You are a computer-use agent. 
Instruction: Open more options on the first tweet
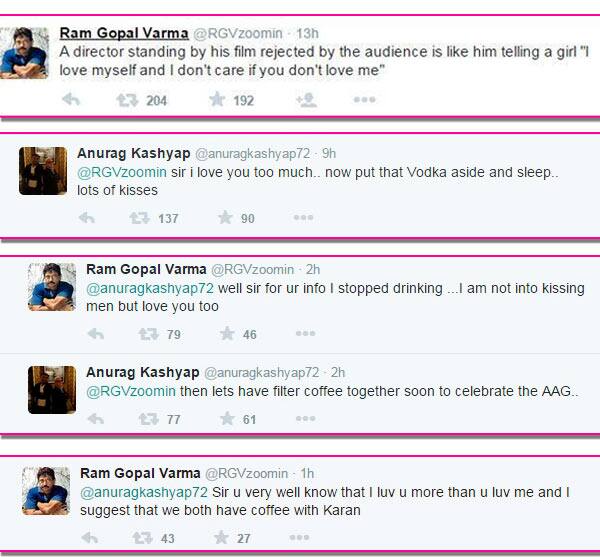pos(364,100)
